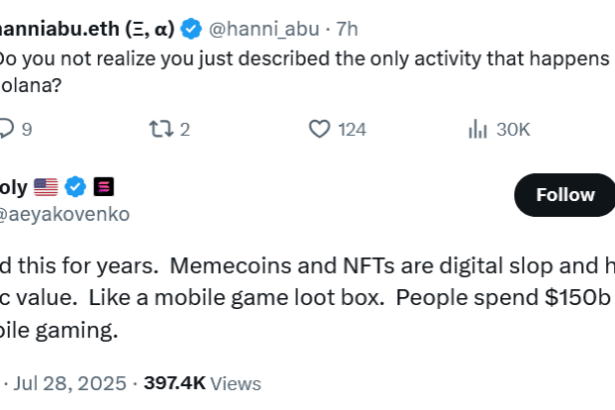Click hanniabu's reply text about Solana activity
Viewport: 615px width, 410px height.
pyautogui.click(x=300, y=59)
